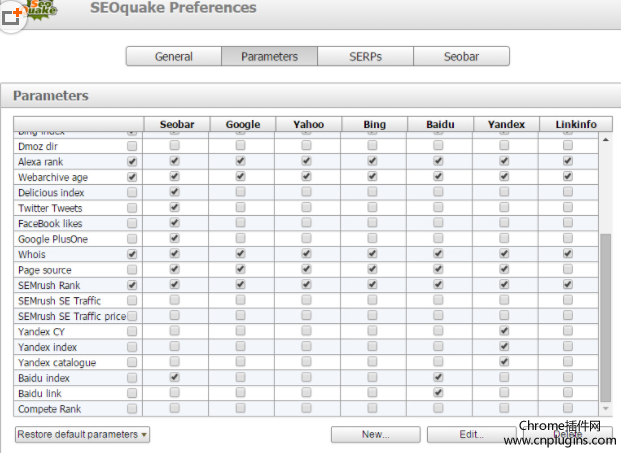The height and width of the screenshot is (453, 621).
Task: Click the screenshot capture icon at top-left
Action: point(11,16)
